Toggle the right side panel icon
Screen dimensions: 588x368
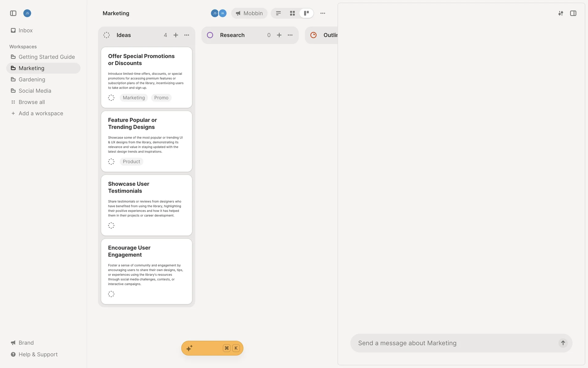[x=573, y=13]
